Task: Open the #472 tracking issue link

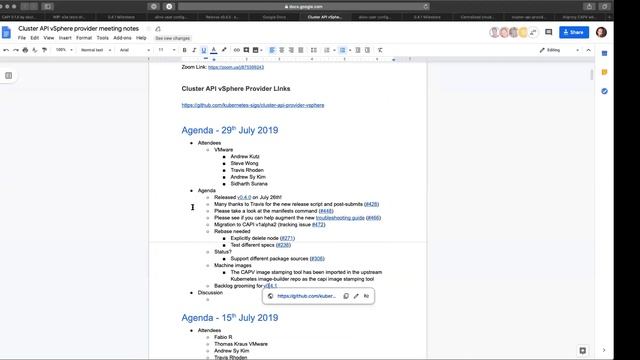Action: pos(318,225)
